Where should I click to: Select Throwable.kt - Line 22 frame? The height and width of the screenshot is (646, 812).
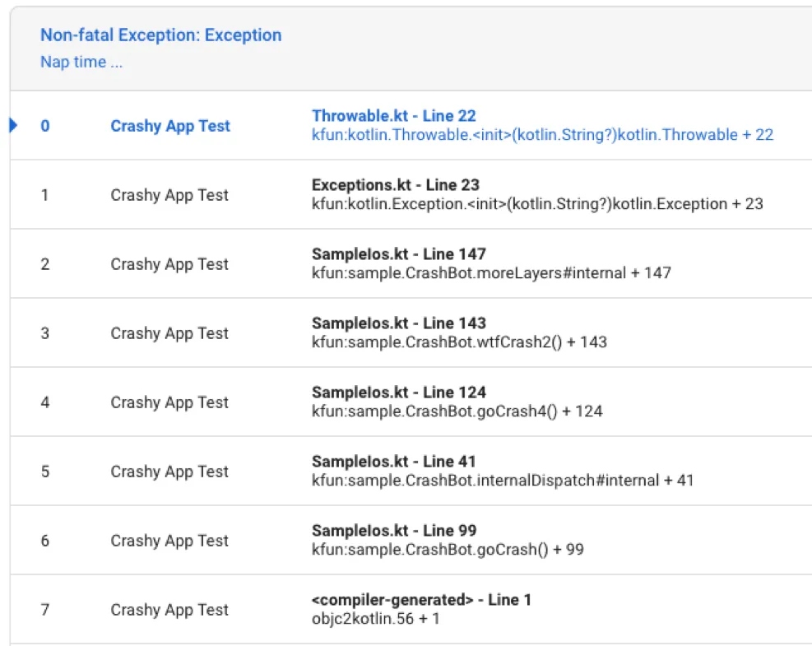(x=411, y=125)
